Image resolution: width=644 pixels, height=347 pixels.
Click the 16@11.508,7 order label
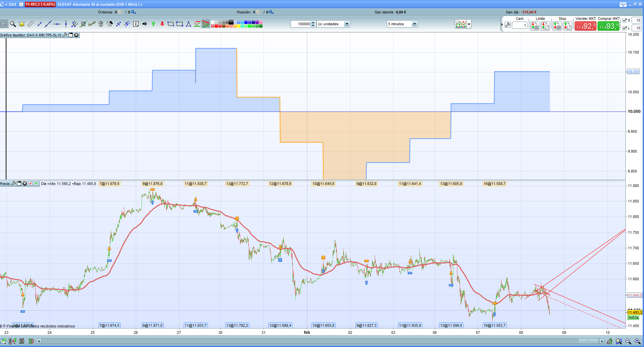pos(494,184)
